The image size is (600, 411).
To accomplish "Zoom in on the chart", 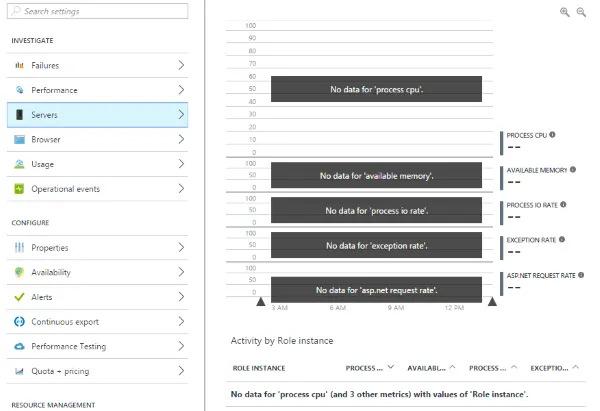I will point(565,12).
